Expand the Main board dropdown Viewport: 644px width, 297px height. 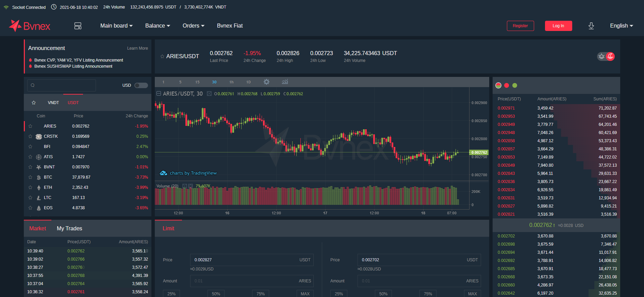pos(116,26)
